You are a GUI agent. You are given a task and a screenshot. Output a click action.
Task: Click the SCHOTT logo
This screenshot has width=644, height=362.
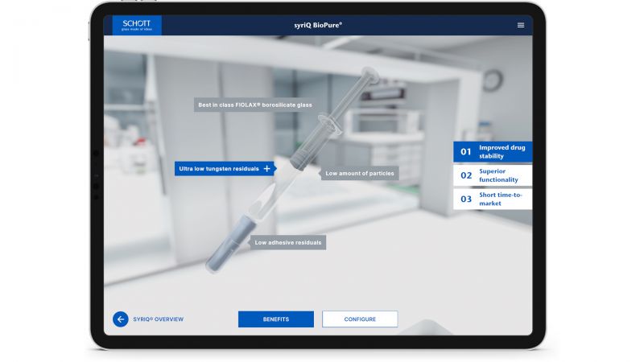click(137, 25)
